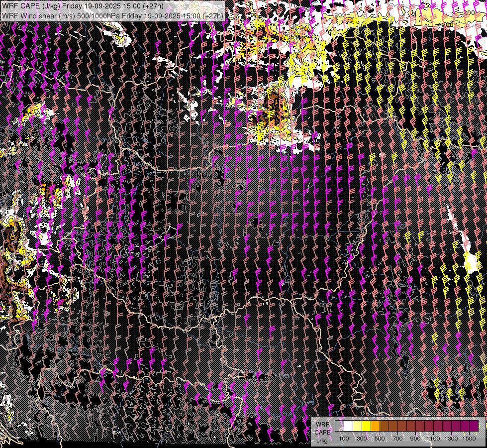Select the 1500 legend scale label
Screen dimensions: 487x448
(469, 439)
